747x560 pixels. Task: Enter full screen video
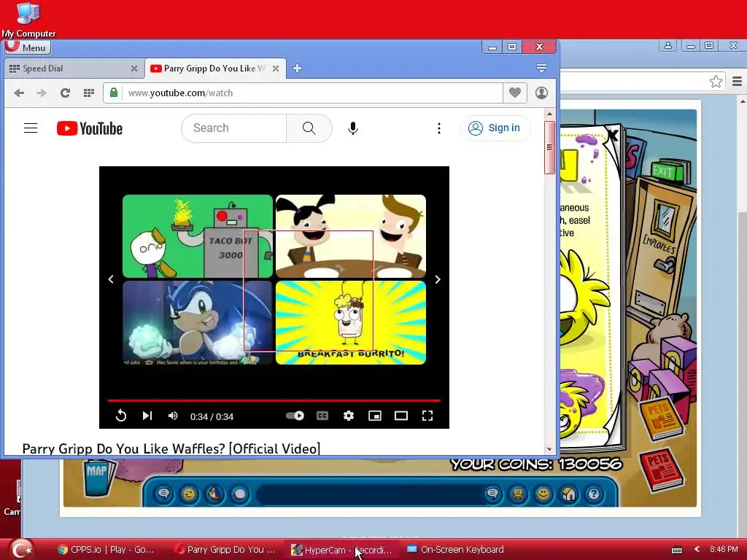tap(427, 416)
